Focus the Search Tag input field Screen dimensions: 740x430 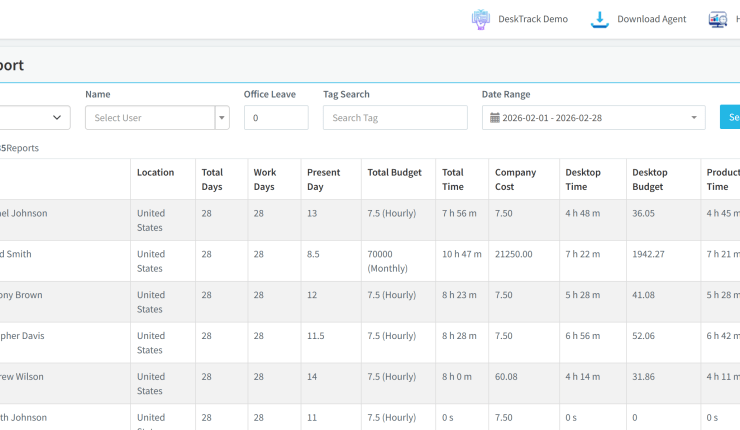[395, 118]
